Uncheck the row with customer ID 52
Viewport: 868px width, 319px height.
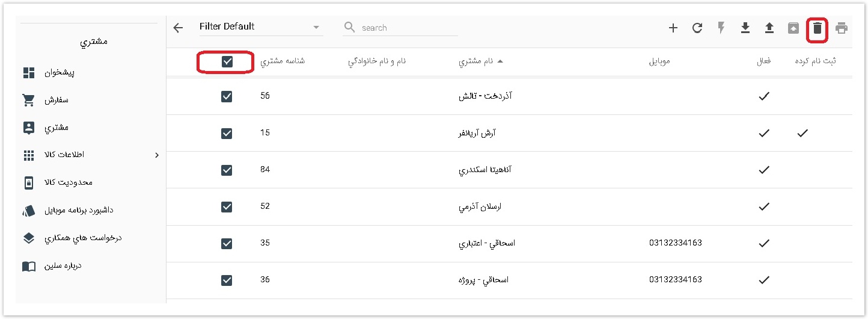pos(227,206)
